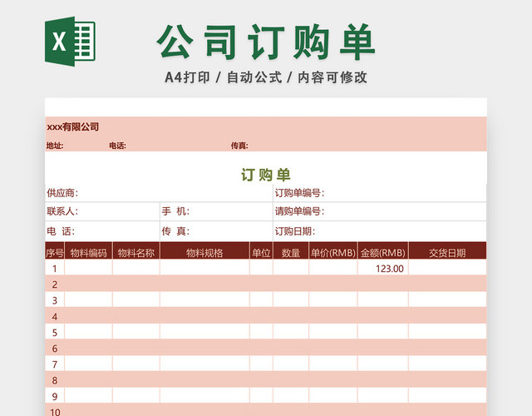Click the '联系人:' field cell
532x416 pixels.
(x=102, y=211)
